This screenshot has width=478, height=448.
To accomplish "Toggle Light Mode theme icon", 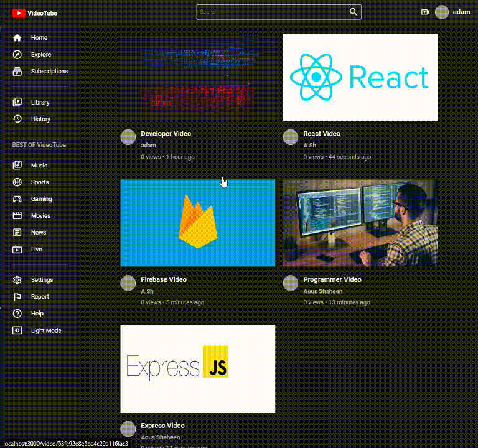I will click(x=17, y=330).
